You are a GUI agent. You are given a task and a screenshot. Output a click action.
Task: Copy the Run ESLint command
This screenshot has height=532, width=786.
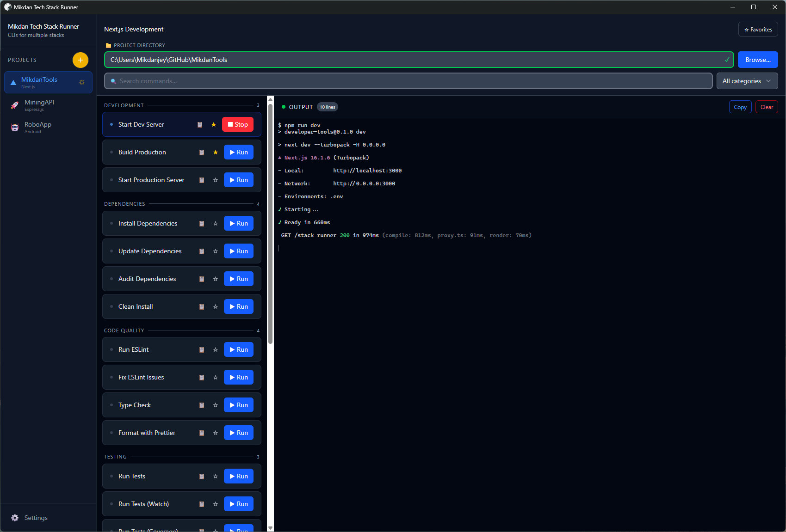pyautogui.click(x=202, y=350)
